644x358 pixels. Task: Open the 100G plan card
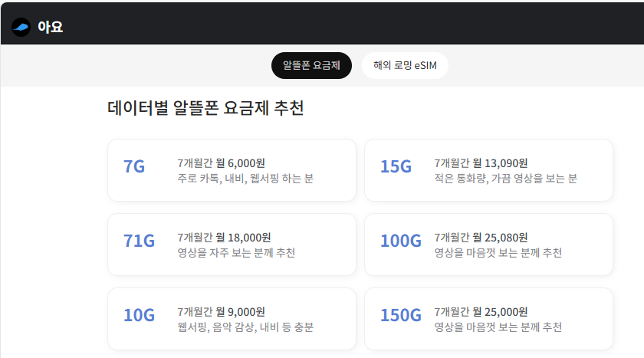488,245
